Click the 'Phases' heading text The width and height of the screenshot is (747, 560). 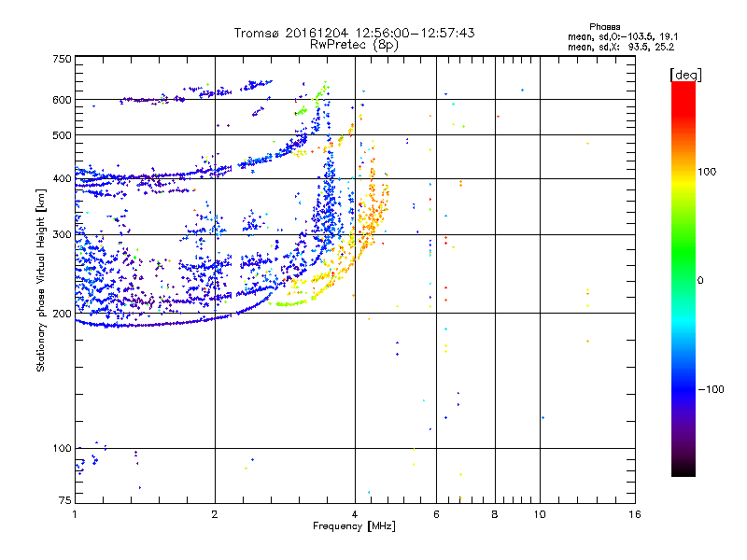[x=604, y=27]
